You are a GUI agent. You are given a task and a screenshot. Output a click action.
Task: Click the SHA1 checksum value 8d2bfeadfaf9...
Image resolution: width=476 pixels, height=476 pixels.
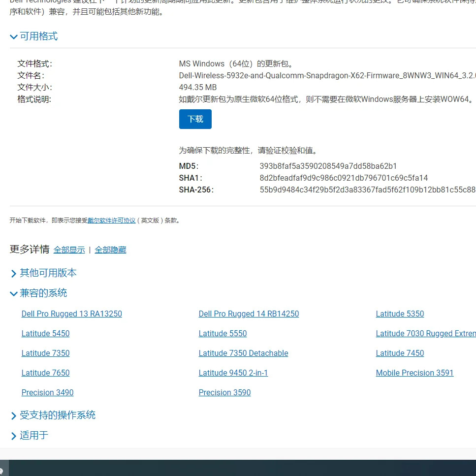344,178
